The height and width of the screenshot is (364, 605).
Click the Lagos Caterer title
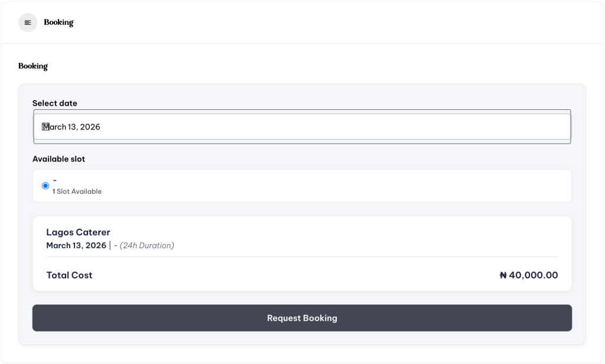(78, 232)
